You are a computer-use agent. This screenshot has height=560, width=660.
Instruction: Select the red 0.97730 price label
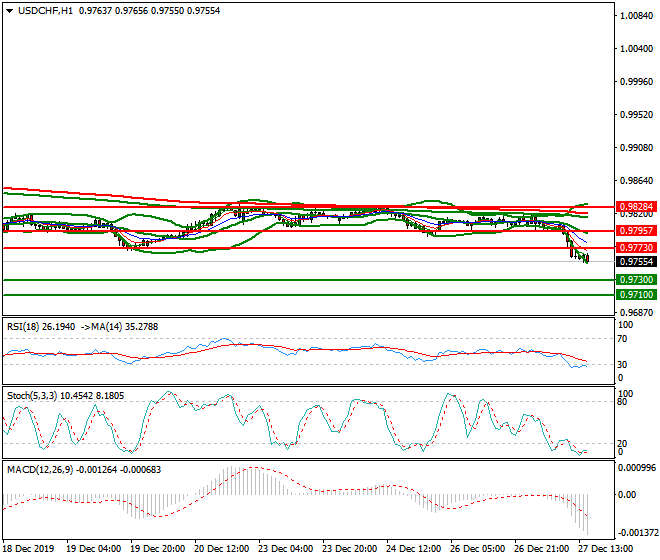635,247
